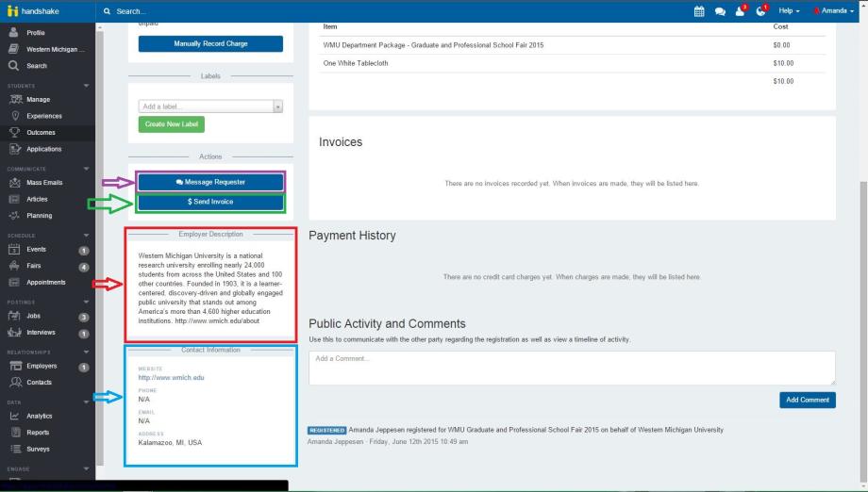Click the Invoices heading

(341, 142)
